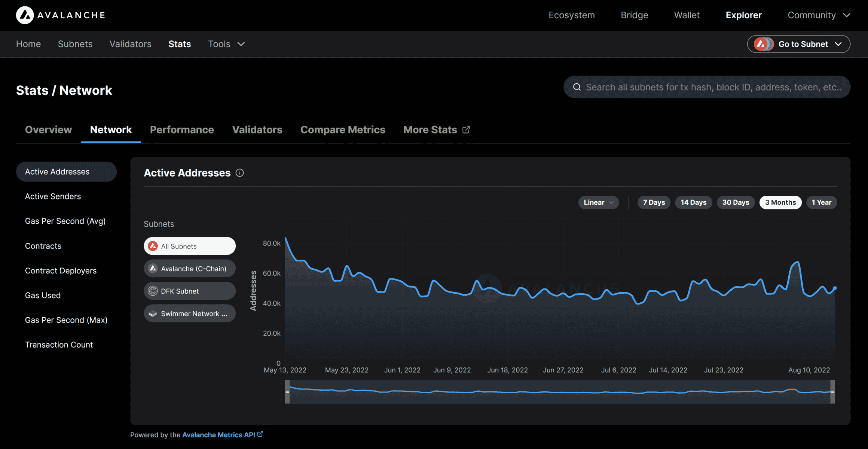Open the Tools dropdown in the navbar
This screenshot has height=449, width=868.
pyautogui.click(x=226, y=44)
